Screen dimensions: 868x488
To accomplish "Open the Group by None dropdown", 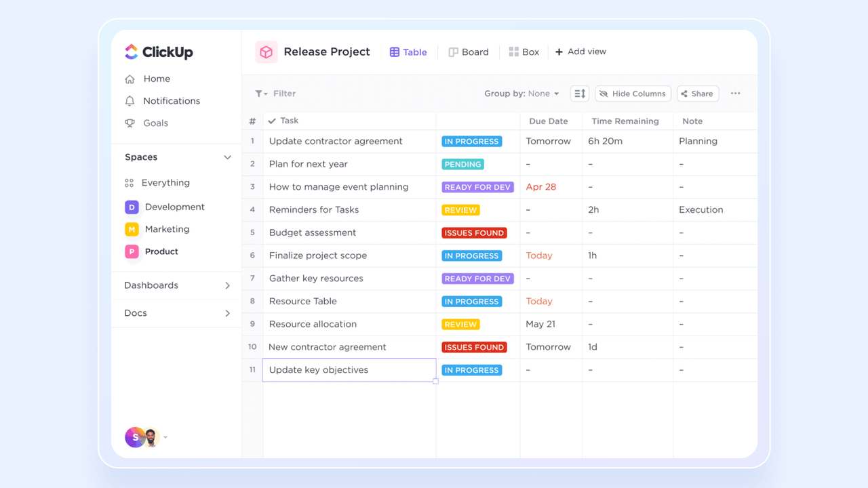I will 521,94.
